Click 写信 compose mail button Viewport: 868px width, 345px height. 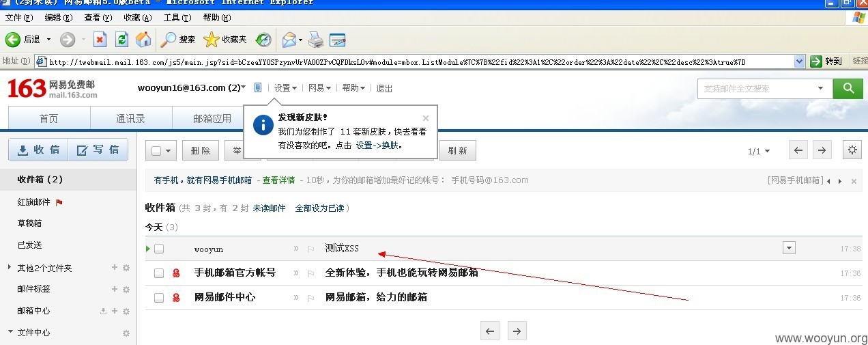(x=98, y=150)
